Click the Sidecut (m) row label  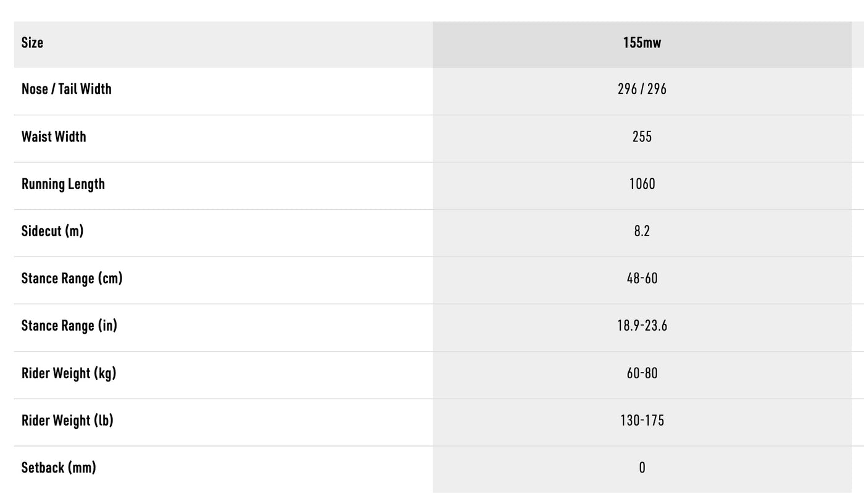tap(52, 231)
